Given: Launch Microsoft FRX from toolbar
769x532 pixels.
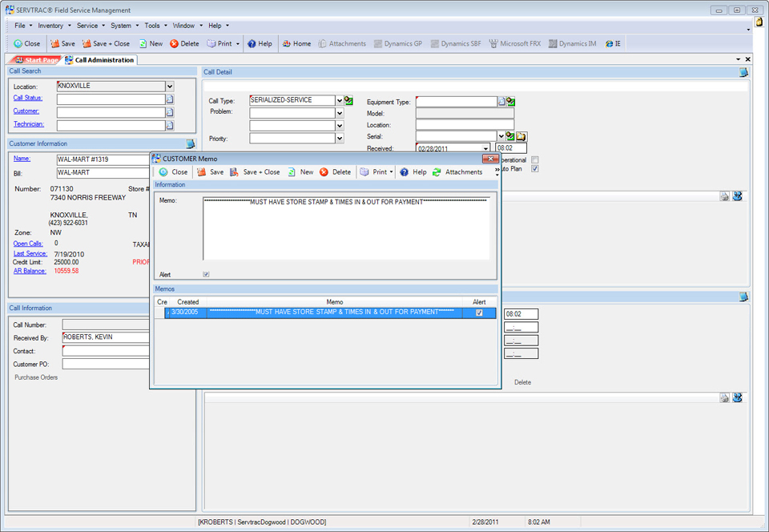Looking at the screenshot, I should click(x=515, y=43).
